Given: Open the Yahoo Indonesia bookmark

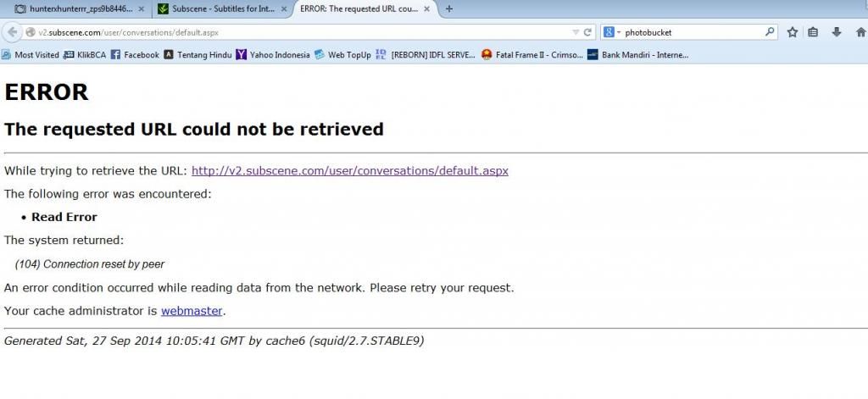Looking at the screenshot, I should coord(273,55).
